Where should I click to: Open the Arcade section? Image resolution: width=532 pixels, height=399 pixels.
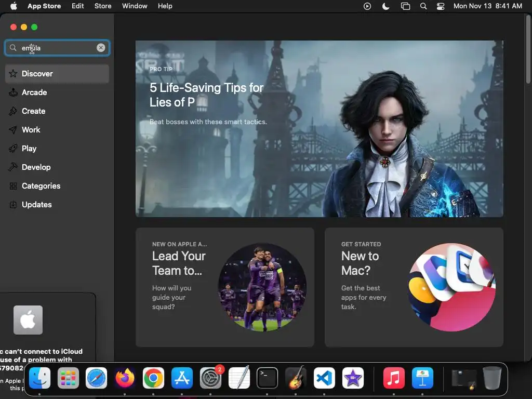[x=57, y=92]
